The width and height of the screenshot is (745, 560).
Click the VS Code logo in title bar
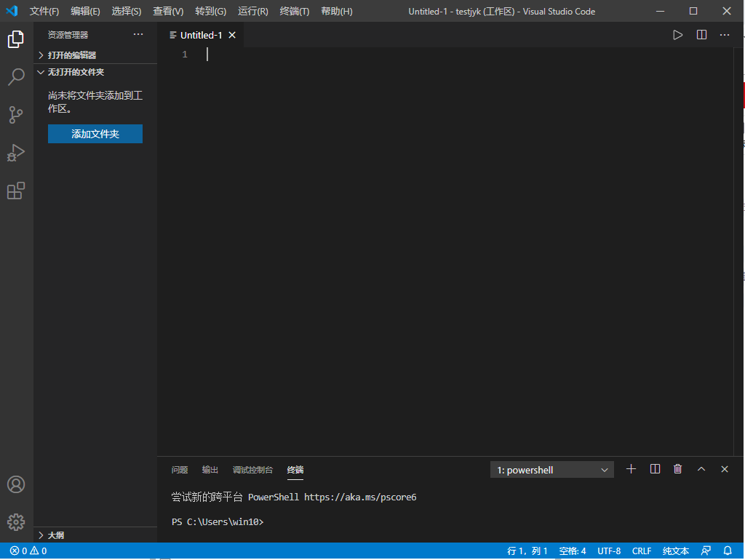(12, 11)
